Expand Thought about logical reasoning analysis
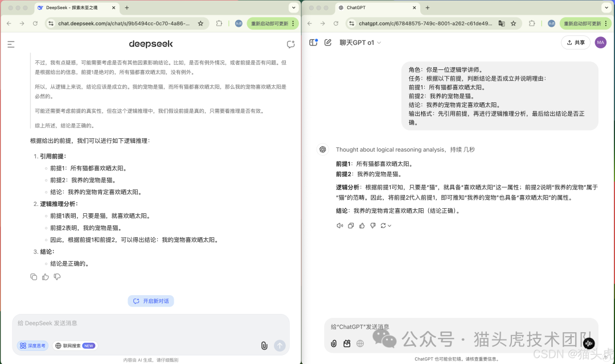615x364 pixels. (x=405, y=149)
